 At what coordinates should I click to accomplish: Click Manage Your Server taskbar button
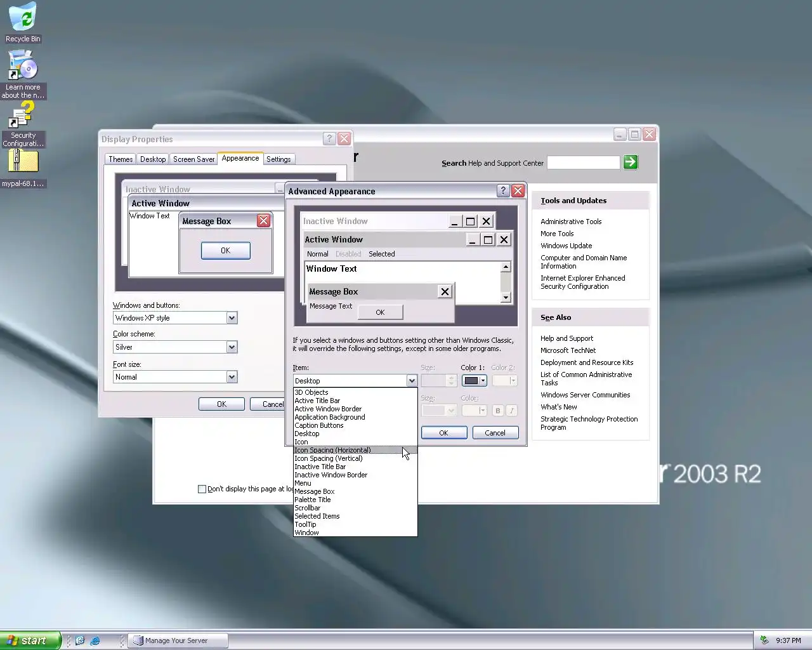(x=178, y=640)
